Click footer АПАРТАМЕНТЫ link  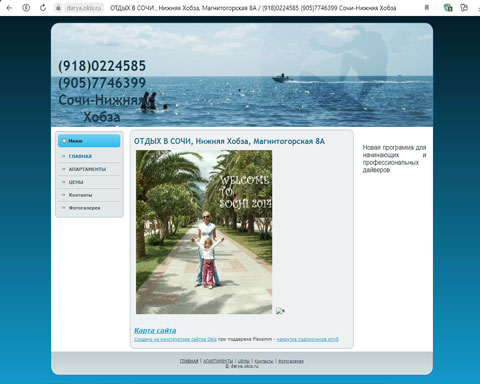click(x=218, y=361)
